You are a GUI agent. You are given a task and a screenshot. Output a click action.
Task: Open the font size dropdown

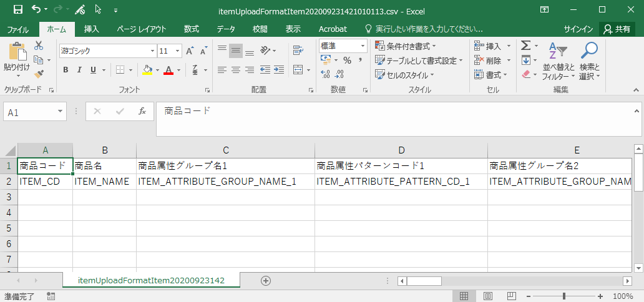pos(178,51)
